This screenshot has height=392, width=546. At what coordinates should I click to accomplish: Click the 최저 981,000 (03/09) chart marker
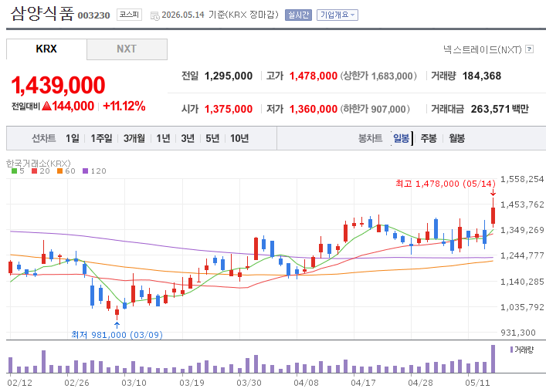117,335
